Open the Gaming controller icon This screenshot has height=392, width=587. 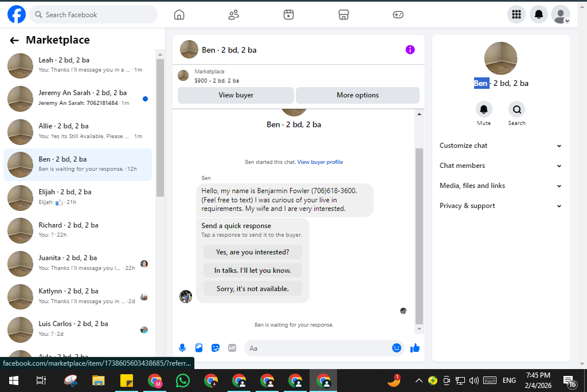point(398,14)
